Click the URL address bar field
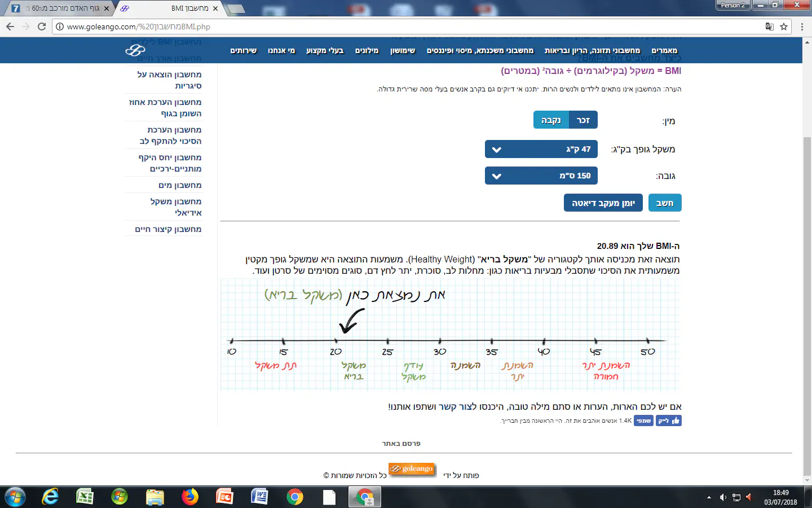Viewport: 812px width, 508px height. click(x=395, y=27)
